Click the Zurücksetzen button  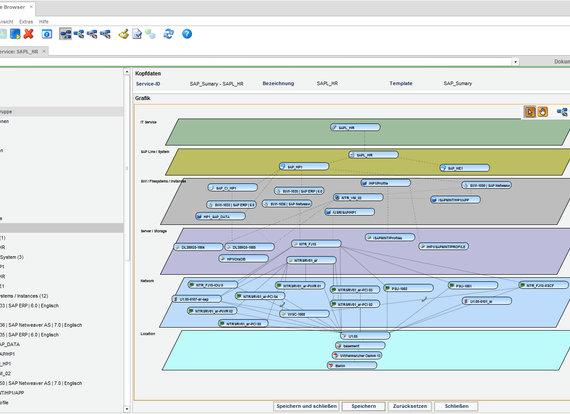tap(410, 406)
